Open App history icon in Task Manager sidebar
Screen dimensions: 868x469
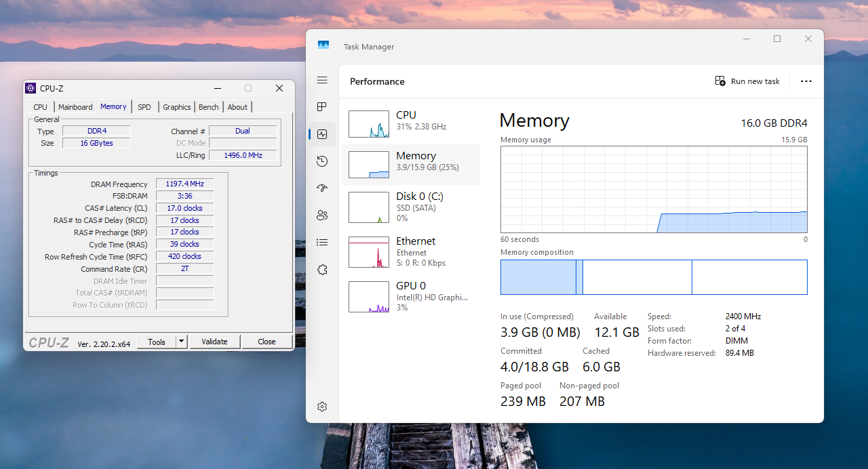coord(322,161)
